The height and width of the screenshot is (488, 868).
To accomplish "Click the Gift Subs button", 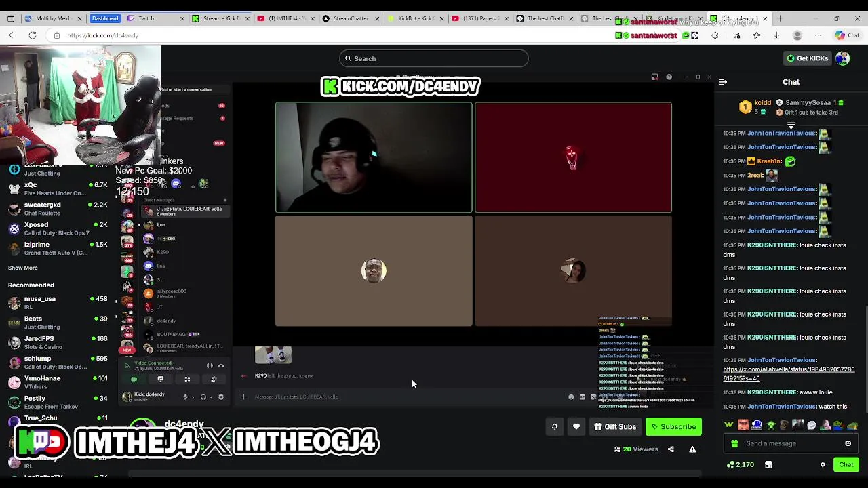I will pos(615,427).
